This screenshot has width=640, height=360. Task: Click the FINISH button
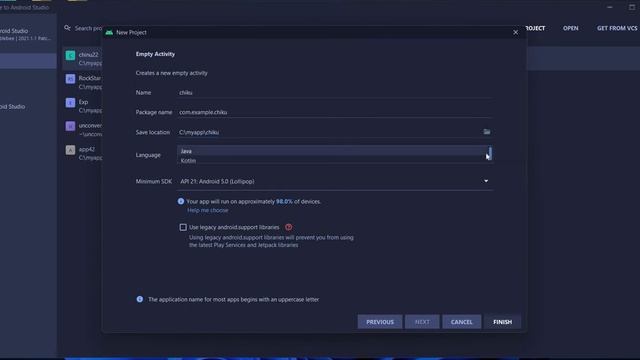click(502, 322)
